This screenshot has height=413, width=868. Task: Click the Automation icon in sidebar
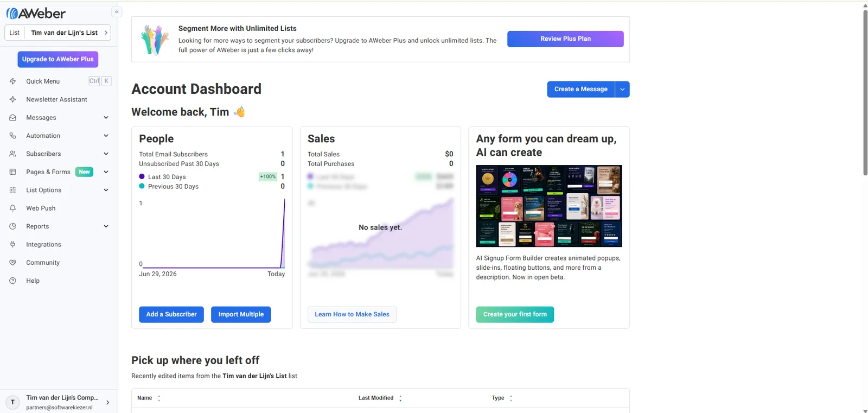[x=12, y=136]
